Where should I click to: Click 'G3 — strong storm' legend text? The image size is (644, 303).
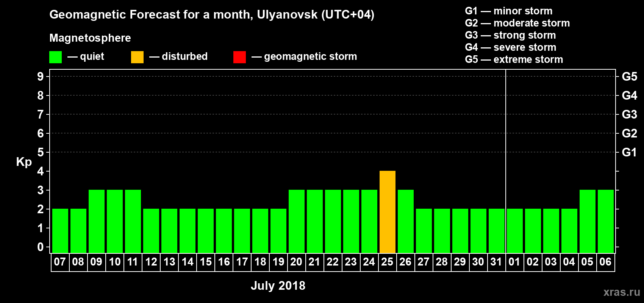(x=511, y=35)
